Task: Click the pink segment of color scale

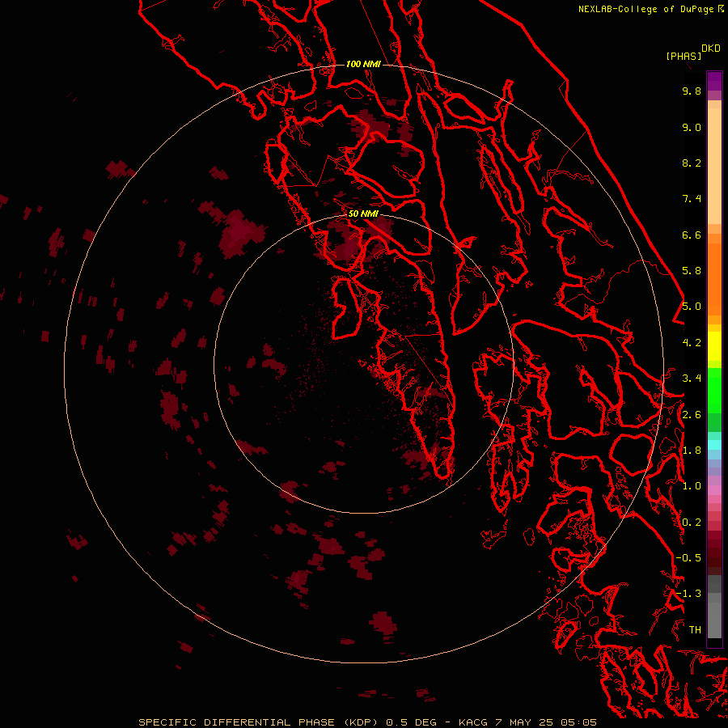Action: click(x=714, y=490)
